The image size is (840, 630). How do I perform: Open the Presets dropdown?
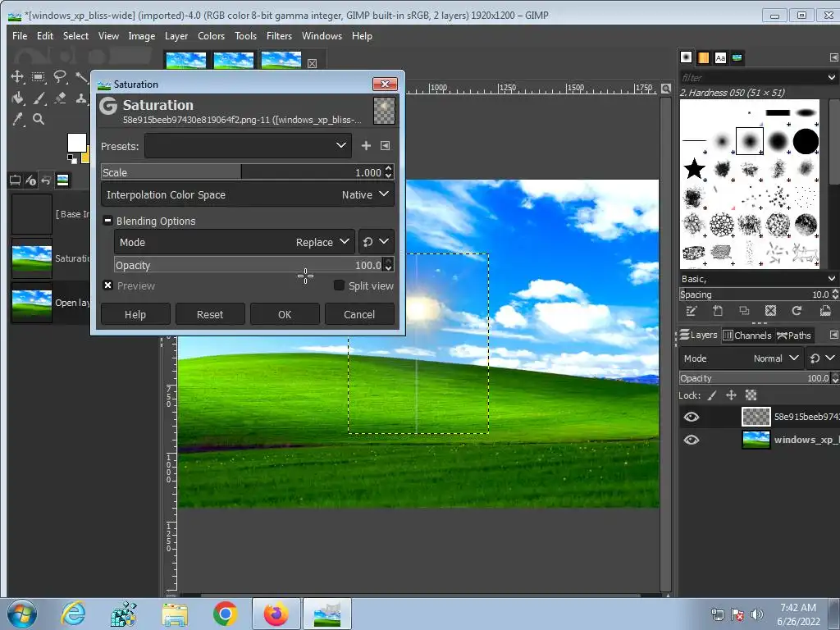tap(248, 146)
